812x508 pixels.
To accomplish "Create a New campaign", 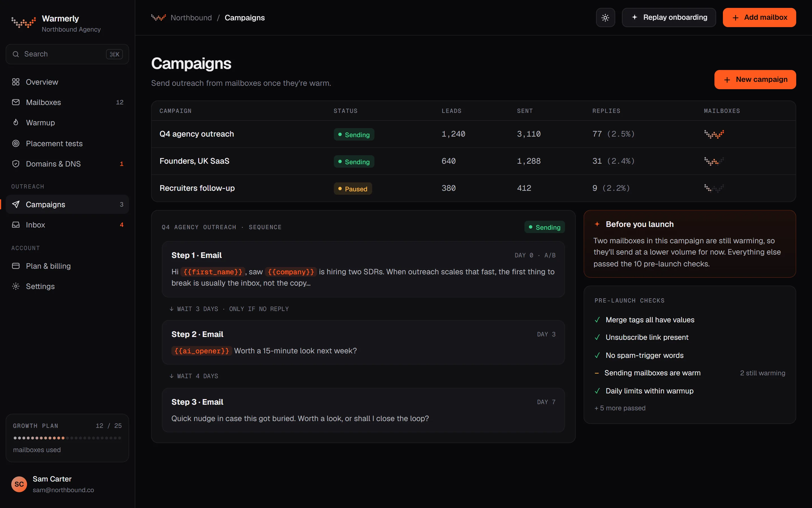I will pyautogui.click(x=755, y=80).
